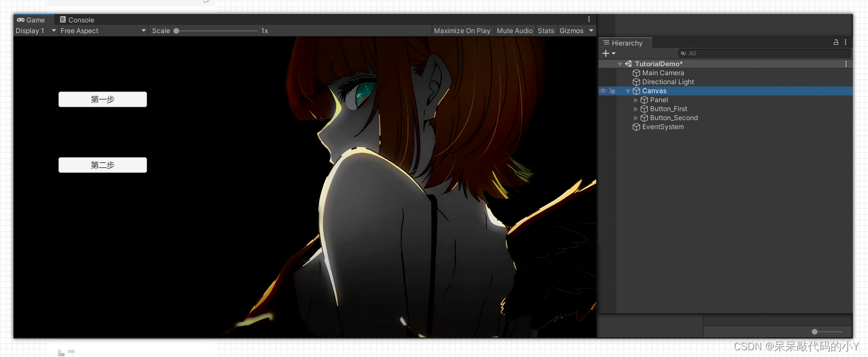The height and width of the screenshot is (357, 868).
Task: Click the search magnifier icon in Hierarchy
Action: pos(683,53)
